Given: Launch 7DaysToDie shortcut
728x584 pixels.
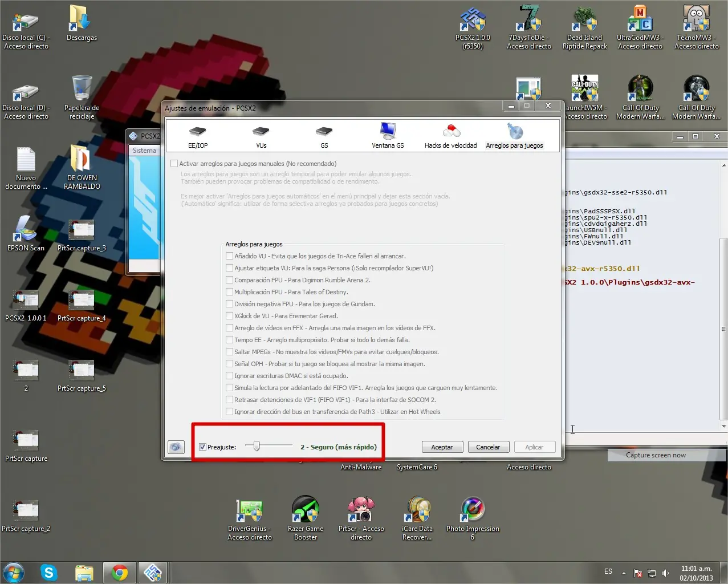Looking at the screenshot, I should [529, 27].
